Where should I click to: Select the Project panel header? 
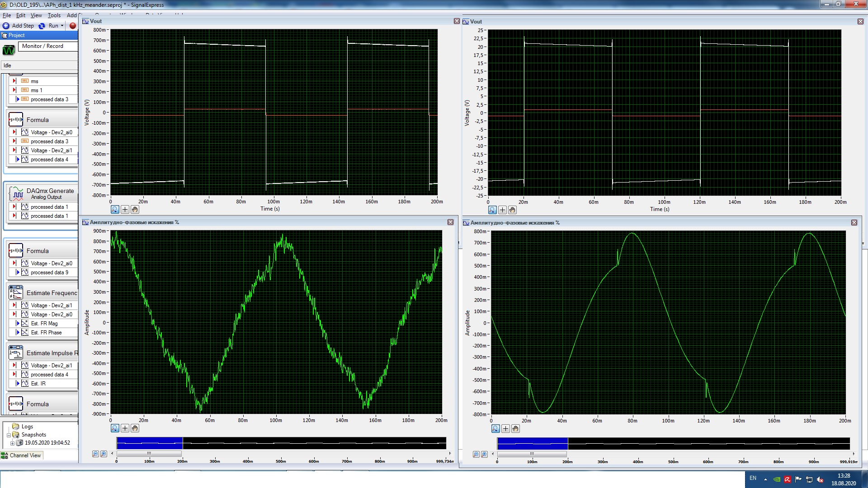39,35
